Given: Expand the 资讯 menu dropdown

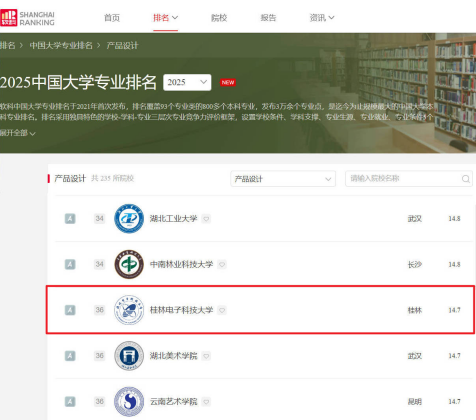Looking at the screenshot, I should [x=322, y=18].
